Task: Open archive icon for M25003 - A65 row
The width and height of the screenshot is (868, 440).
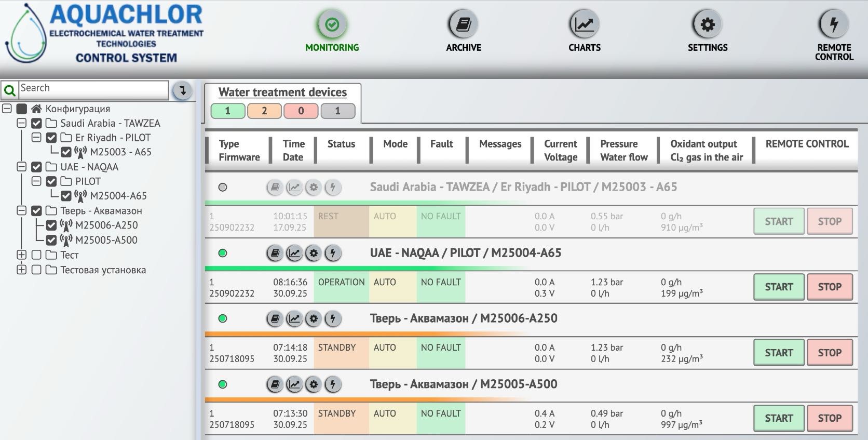Action: pyautogui.click(x=275, y=188)
